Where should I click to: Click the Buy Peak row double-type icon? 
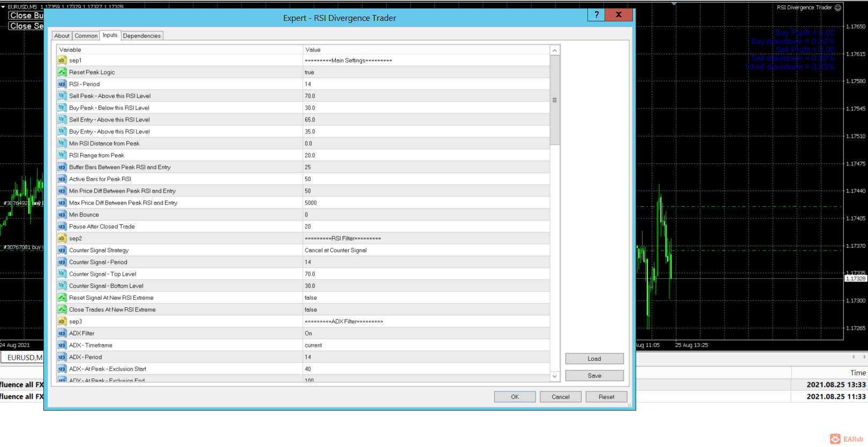(x=62, y=108)
